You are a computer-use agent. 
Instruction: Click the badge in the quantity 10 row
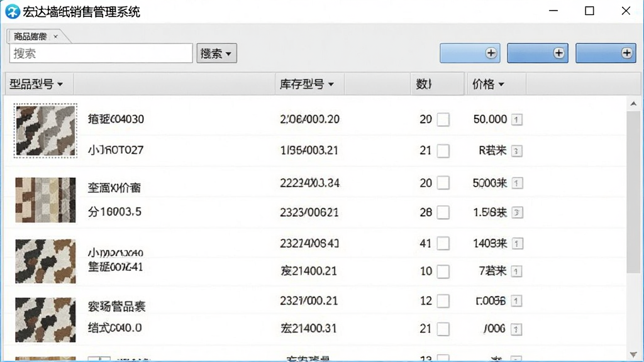[517, 271]
